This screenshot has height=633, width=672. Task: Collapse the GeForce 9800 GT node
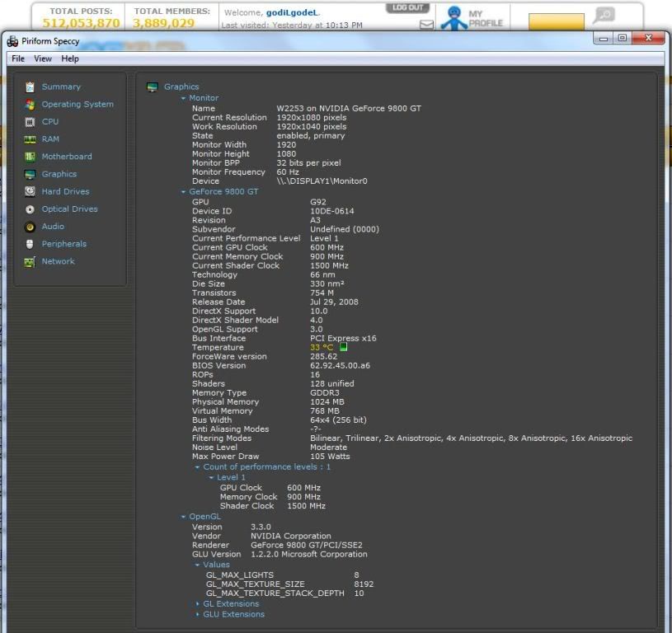[183, 192]
